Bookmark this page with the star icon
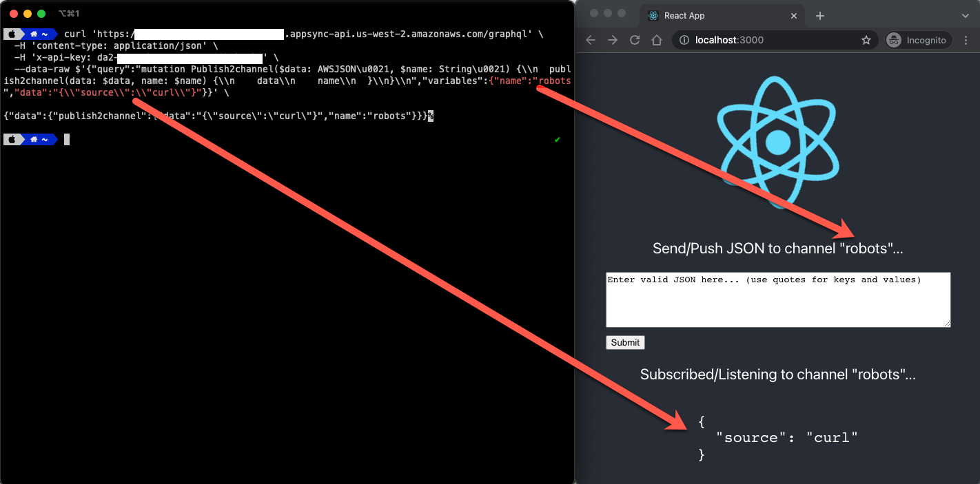Screen dimensions: 980x484 click(x=866, y=40)
